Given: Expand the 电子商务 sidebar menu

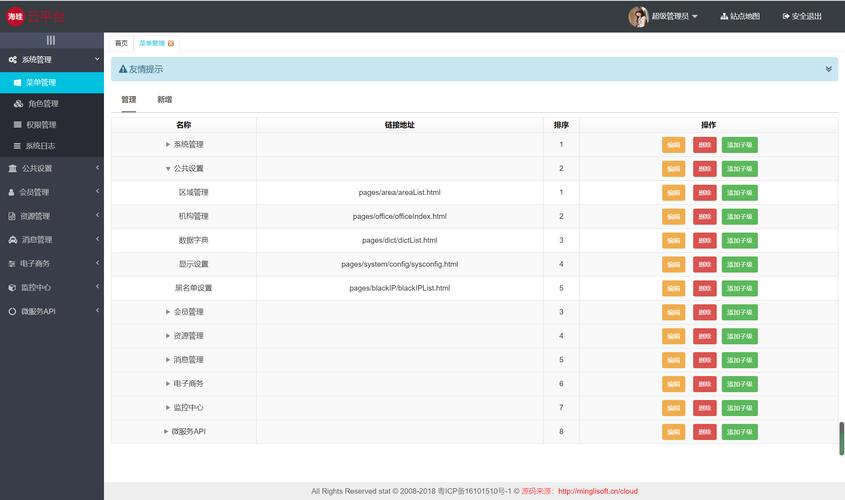Looking at the screenshot, I should point(52,263).
